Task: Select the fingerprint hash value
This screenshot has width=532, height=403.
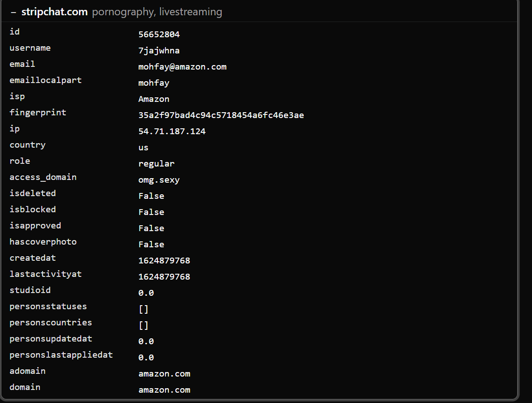Action: pos(221,115)
